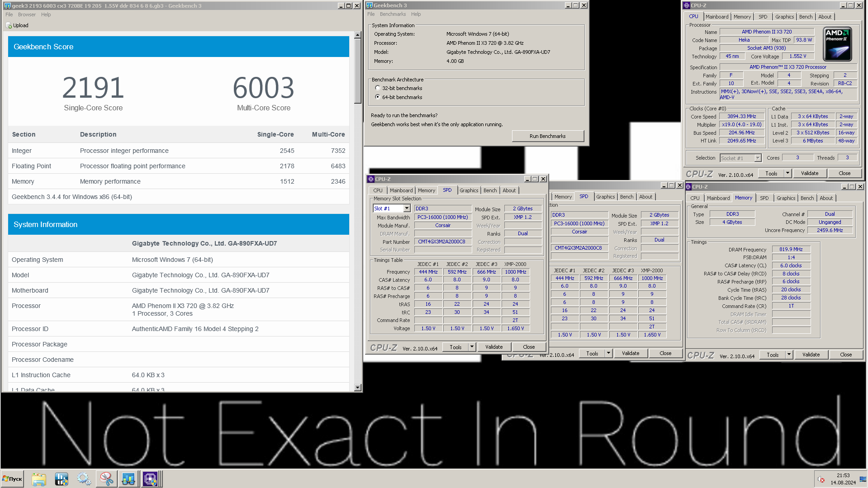
Task: Switch to Memory tab in top-right CPU-Z
Action: 742,17
